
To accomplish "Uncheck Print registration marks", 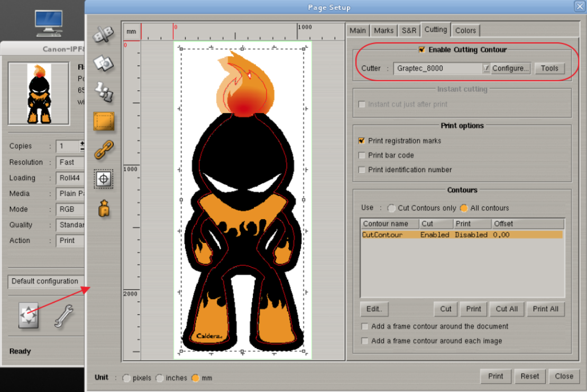I will [x=362, y=141].
